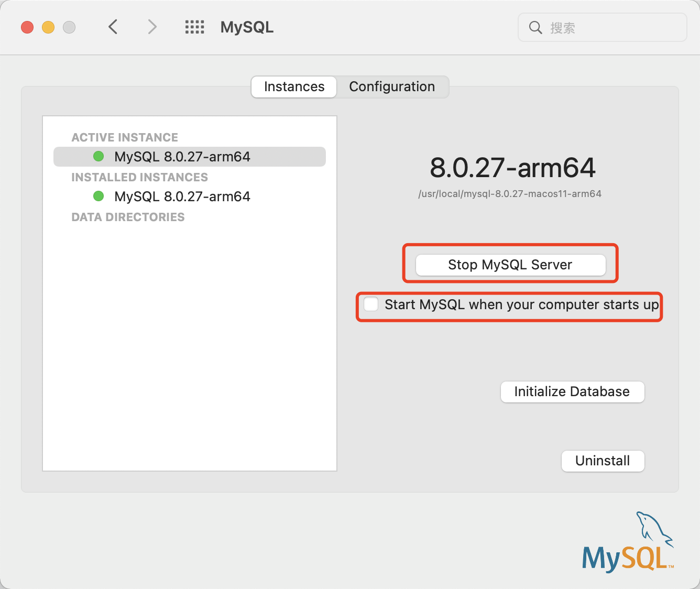Click the Initialize Database button
700x589 pixels.
[x=572, y=391]
